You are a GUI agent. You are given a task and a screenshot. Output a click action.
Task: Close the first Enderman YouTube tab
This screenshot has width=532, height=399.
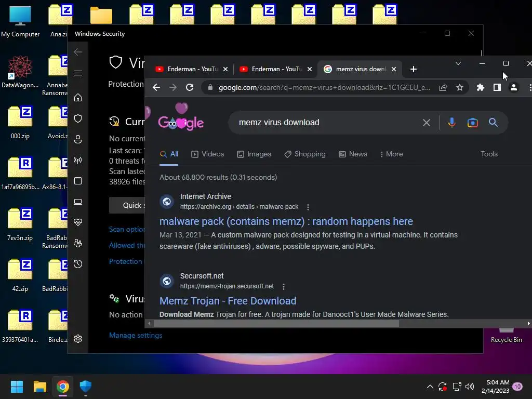coord(225,69)
